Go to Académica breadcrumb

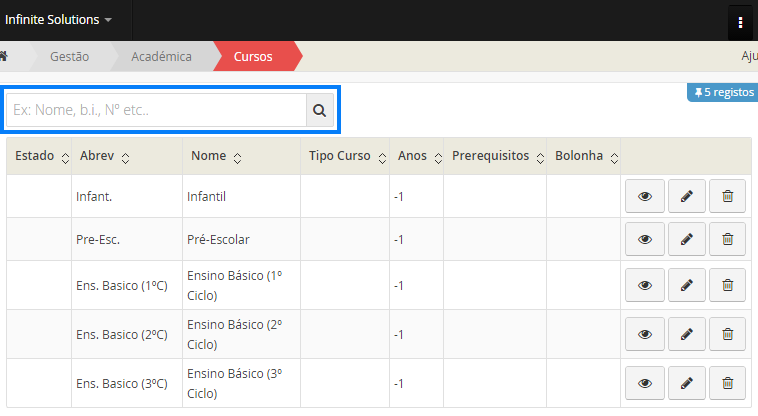click(161, 57)
